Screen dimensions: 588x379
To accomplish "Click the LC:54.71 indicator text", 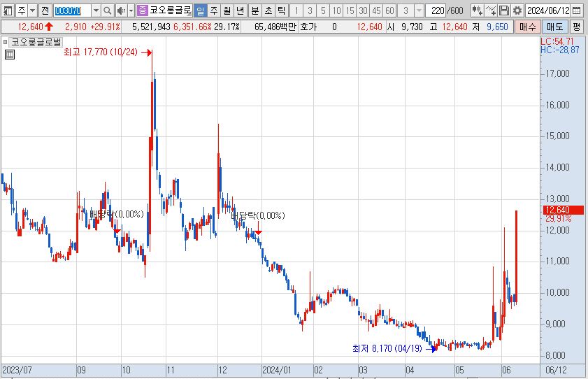I will (557, 42).
